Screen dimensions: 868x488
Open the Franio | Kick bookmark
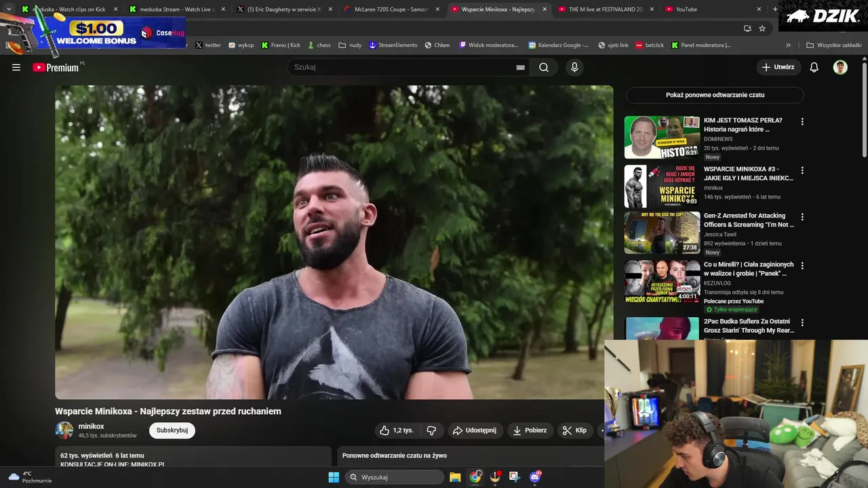(281, 45)
